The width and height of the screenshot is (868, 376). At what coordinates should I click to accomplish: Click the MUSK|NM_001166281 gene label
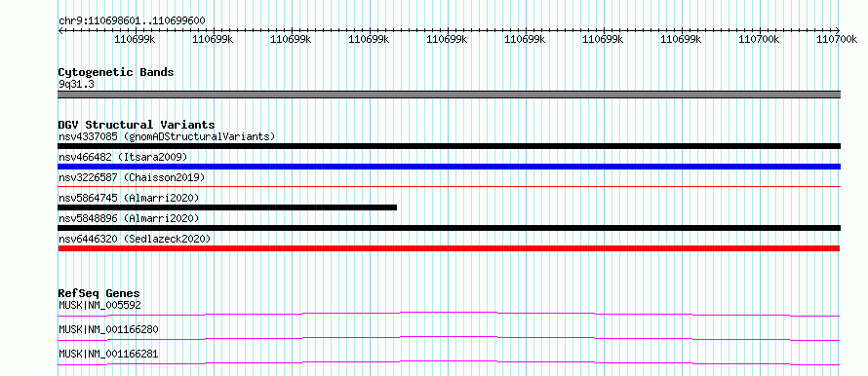point(108,354)
